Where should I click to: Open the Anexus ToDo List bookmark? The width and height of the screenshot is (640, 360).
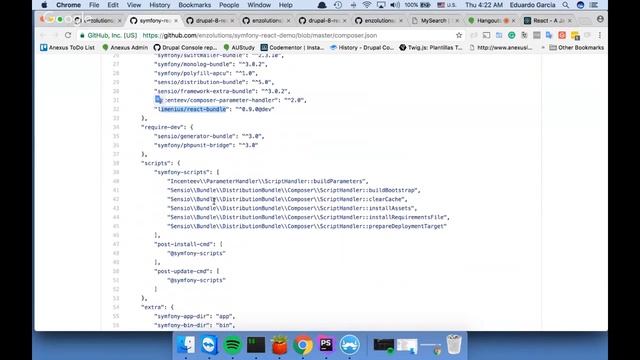pos(67,48)
